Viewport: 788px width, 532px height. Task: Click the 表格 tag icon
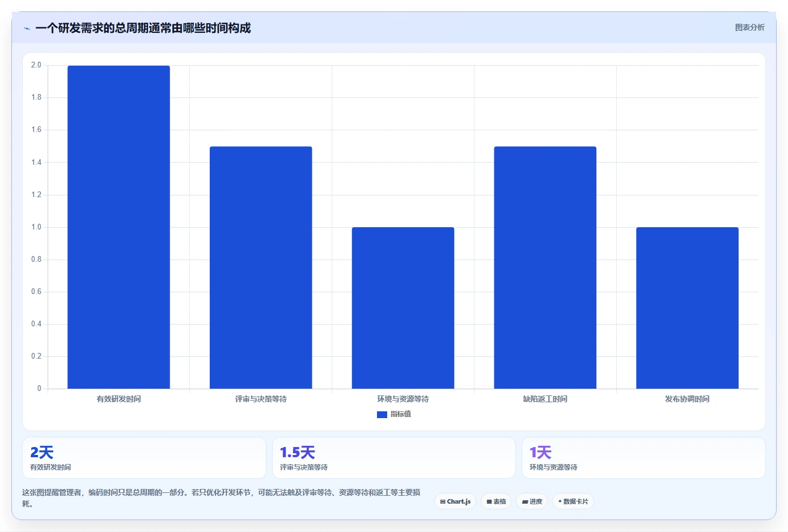point(489,502)
